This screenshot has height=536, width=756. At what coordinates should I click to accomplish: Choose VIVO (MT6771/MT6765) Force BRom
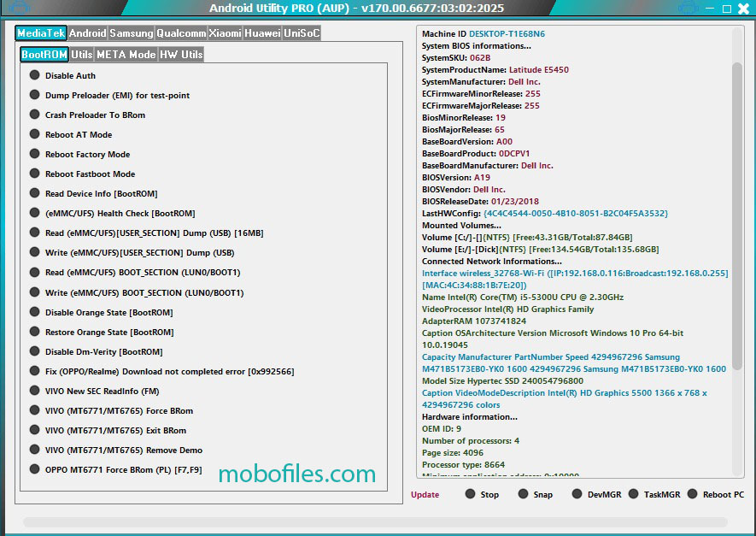[111, 410]
